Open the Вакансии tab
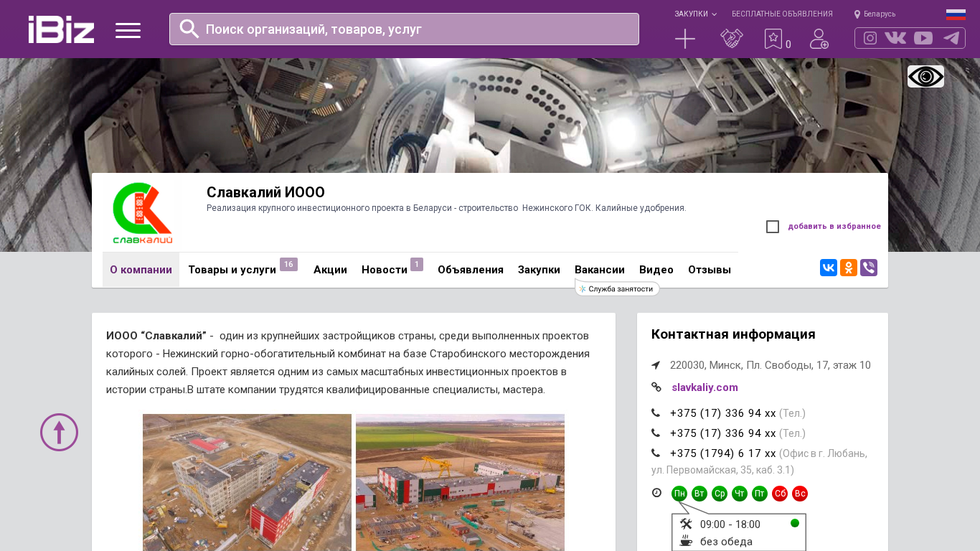The height and width of the screenshot is (551, 980). pyautogui.click(x=600, y=270)
